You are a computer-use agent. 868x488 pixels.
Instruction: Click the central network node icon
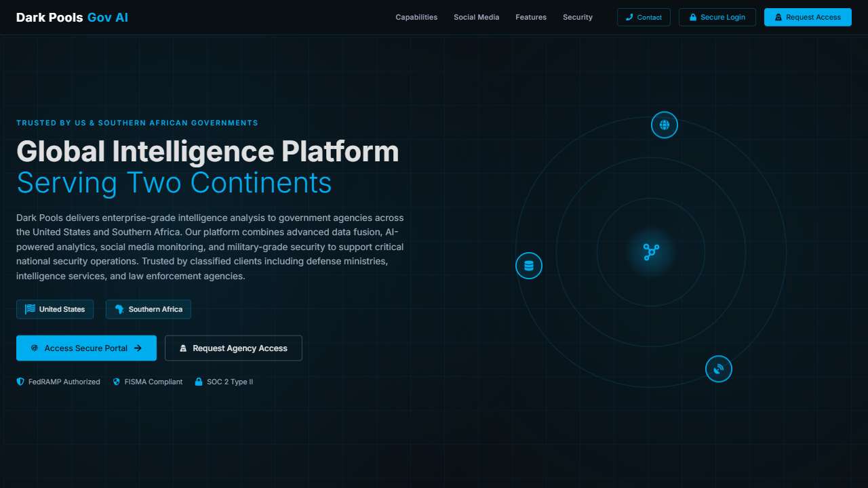tap(651, 252)
